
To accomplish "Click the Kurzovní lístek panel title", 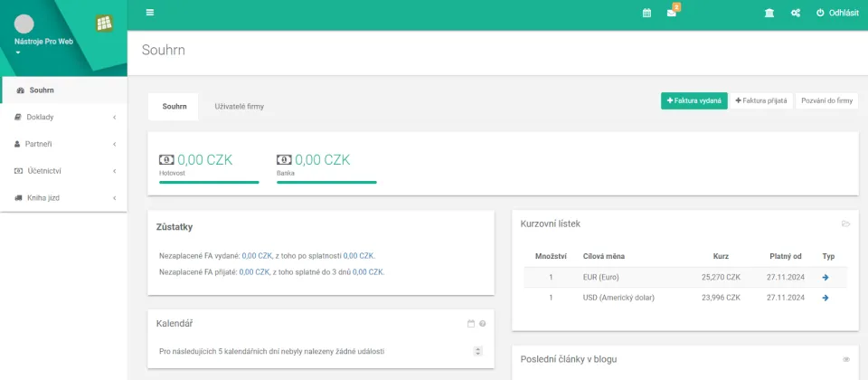I will tap(551, 223).
